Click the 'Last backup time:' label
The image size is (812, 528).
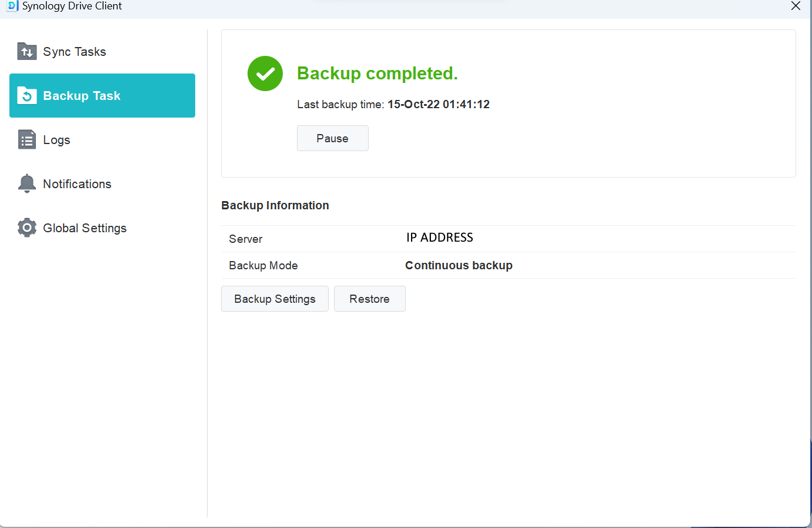click(340, 105)
